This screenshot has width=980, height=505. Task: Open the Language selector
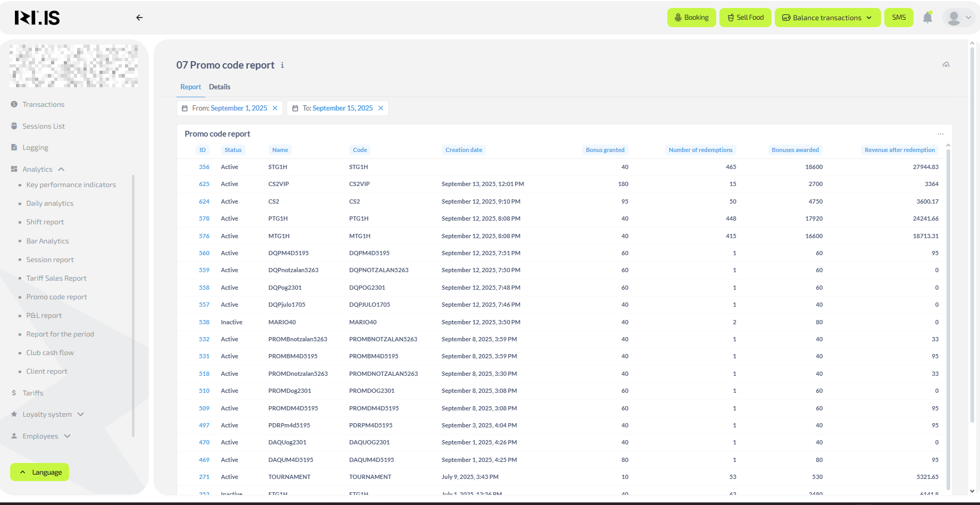pos(40,472)
